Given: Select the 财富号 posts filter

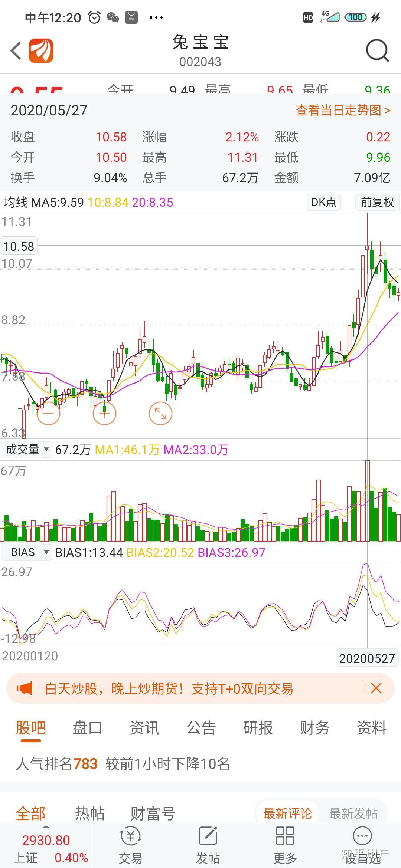Looking at the screenshot, I should click(153, 814).
